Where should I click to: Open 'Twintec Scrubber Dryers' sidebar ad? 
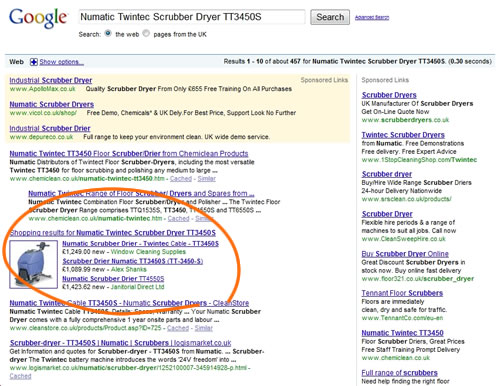click(x=403, y=135)
